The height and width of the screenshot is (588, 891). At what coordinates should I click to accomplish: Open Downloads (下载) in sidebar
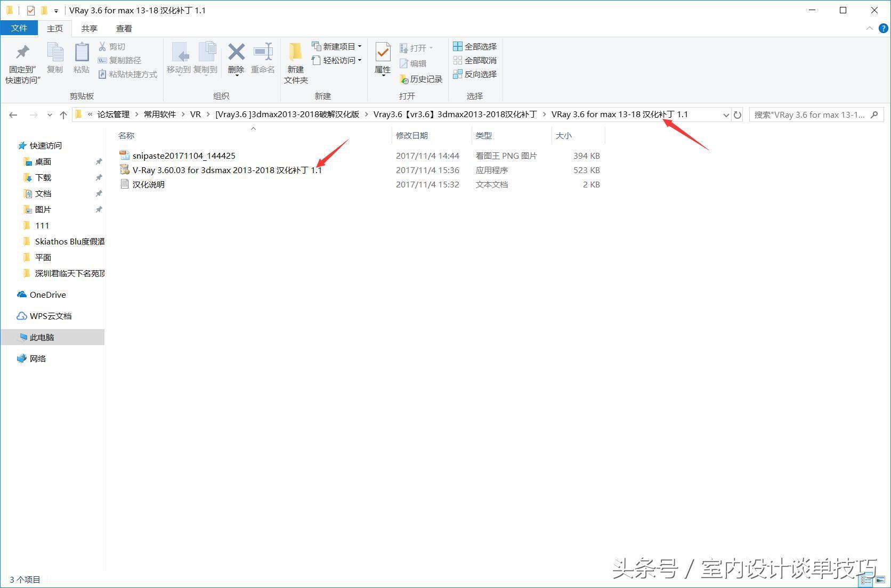(x=43, y=177)
